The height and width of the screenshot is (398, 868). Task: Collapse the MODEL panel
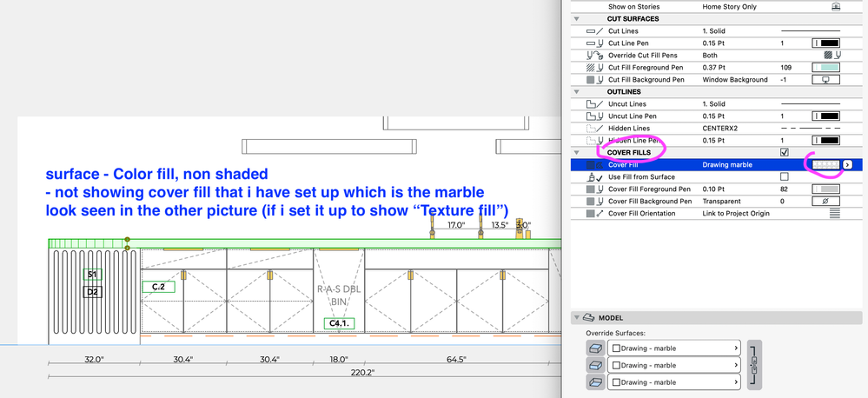tap(578, 318)
